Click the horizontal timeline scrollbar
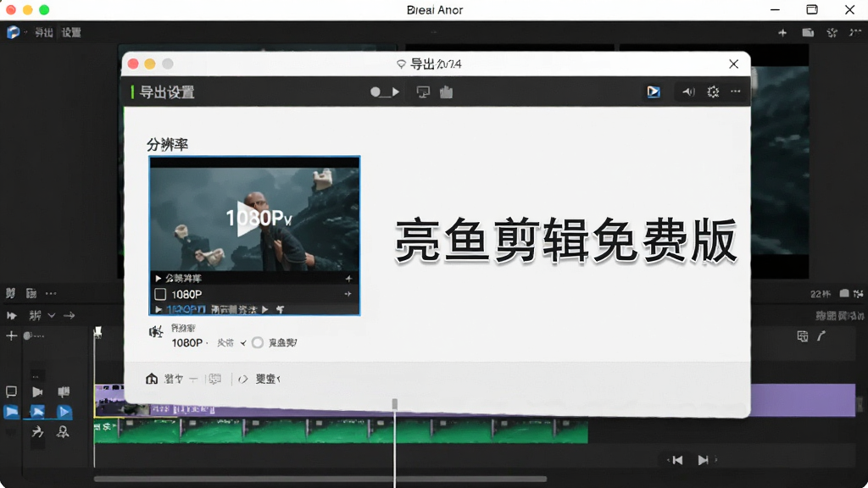Image resolution: width=868 pixels, height=488 pixels. pyautogui.click(x=320, y=480)
